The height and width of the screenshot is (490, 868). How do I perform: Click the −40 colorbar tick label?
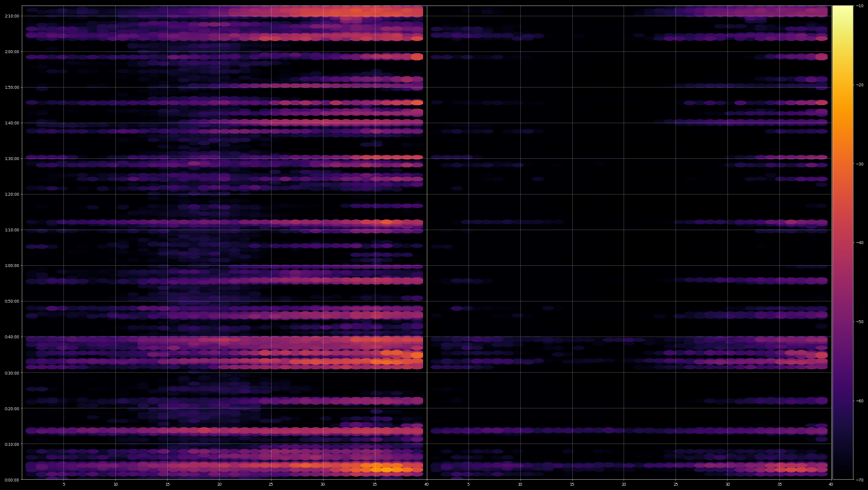point(860,243)
